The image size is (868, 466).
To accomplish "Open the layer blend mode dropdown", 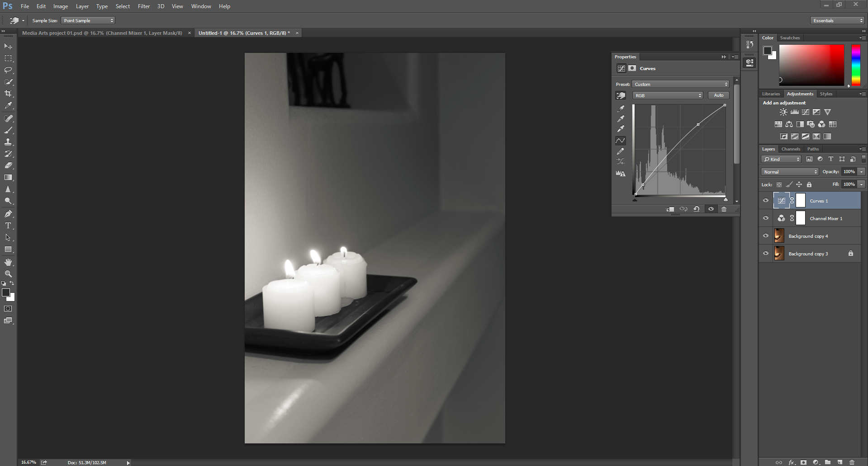I will 790,172.
